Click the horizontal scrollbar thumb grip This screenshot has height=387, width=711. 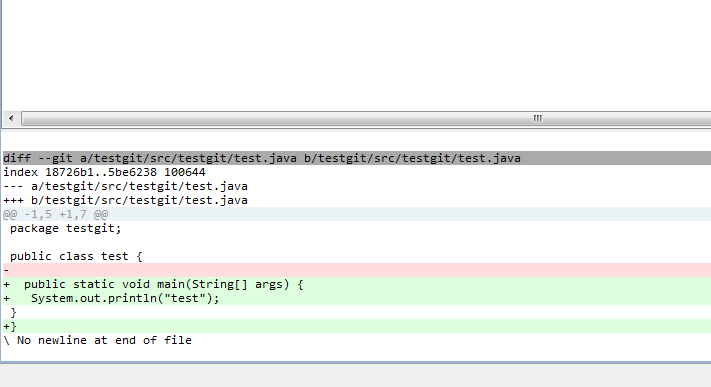pyautogui.click(x=537, y=118)
